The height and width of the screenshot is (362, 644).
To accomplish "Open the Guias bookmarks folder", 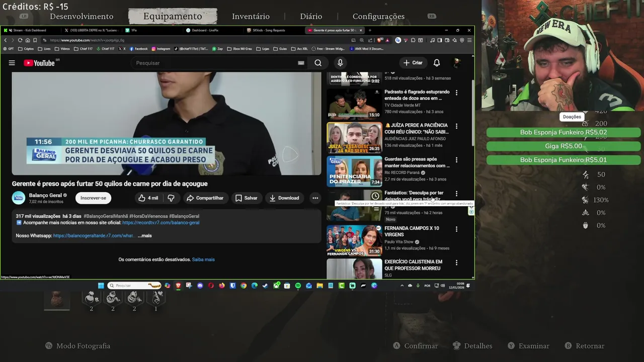I will click(280, 49).
